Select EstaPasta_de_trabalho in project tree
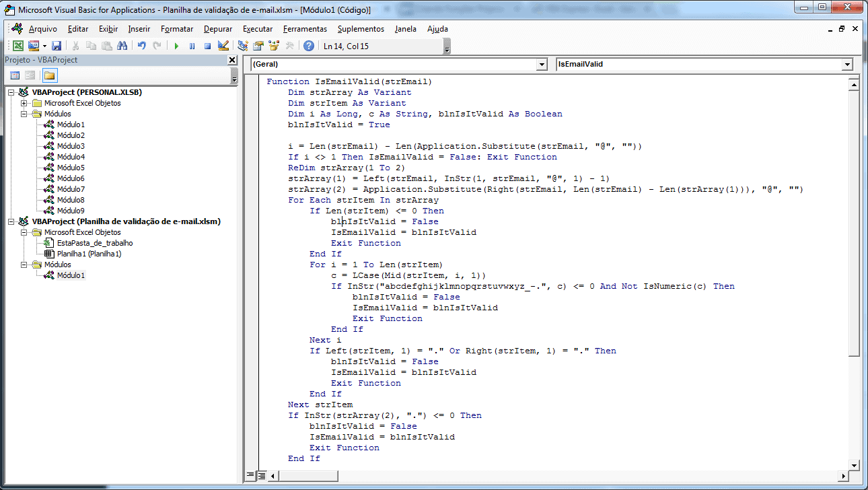 (x=94, y=243)
